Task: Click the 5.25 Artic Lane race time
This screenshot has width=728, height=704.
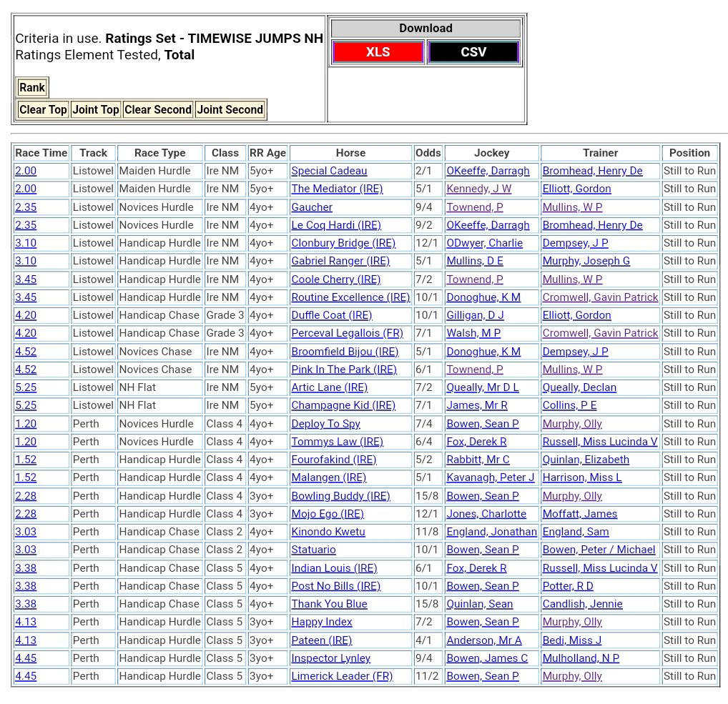Action: click(x=26, y=387)
